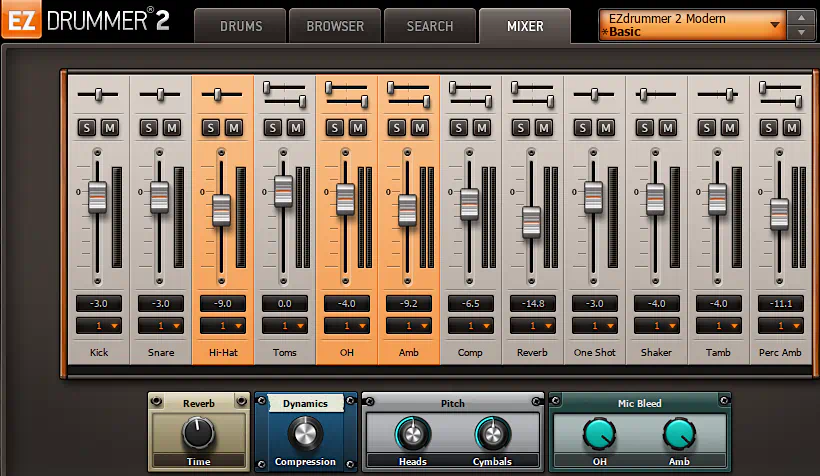Click the Hi-Hat channel label
The image size is (820, 476).
(x=223, y=353)
